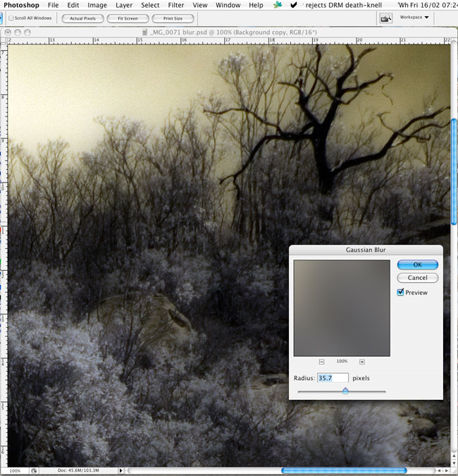Click the checkmark icon in menu bar

pos(293,5)
